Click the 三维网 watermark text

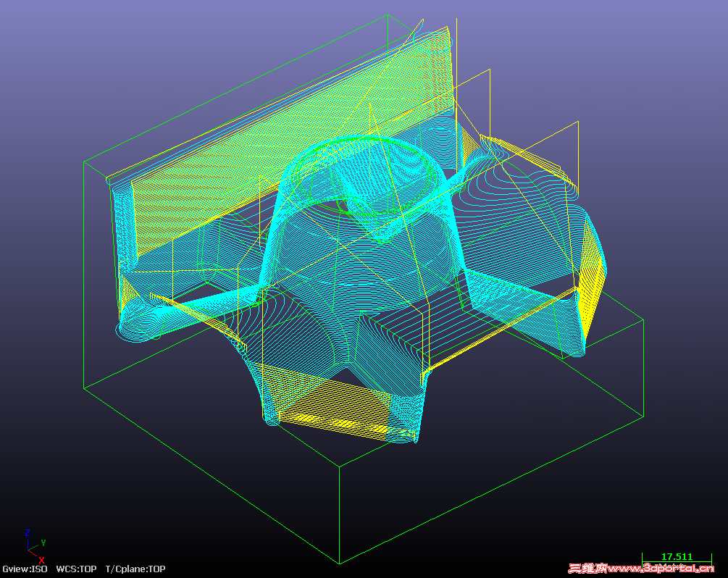[587, 567]
